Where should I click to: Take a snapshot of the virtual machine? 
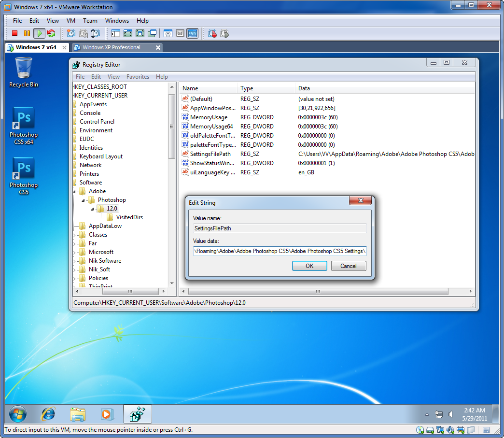[x=71, y=33]
